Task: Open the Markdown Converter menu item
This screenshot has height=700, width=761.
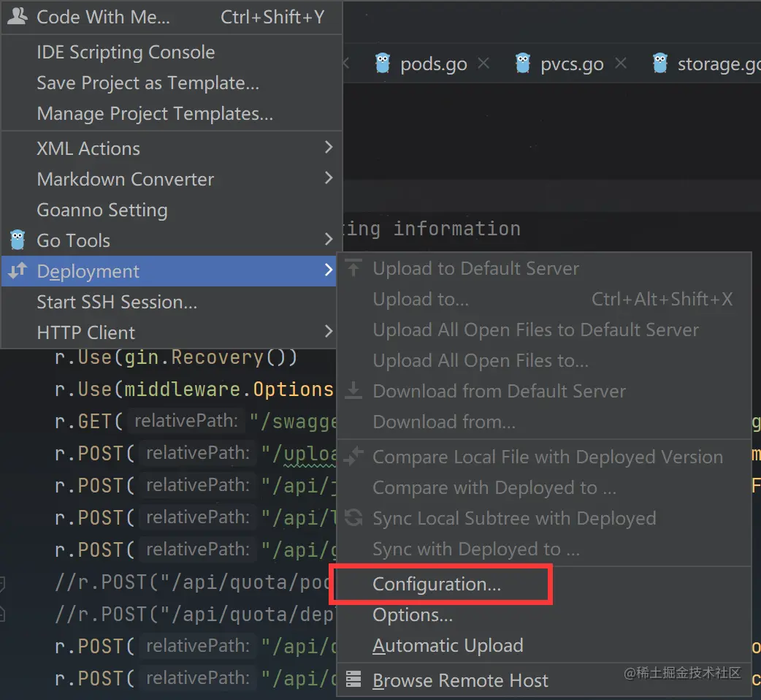Action: (172, 179)
